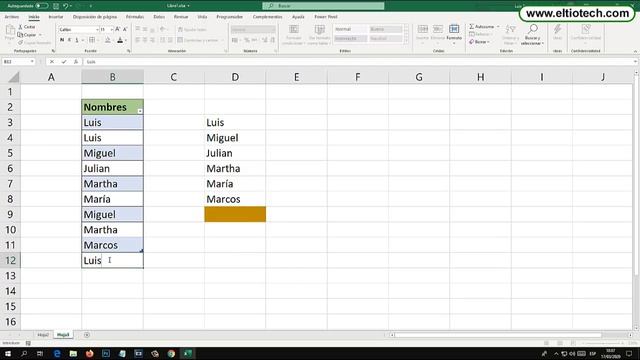Screen dimensions: 640x360
Task: Click the horizontal scrollbar track
Action: click(x=510, y=335)
